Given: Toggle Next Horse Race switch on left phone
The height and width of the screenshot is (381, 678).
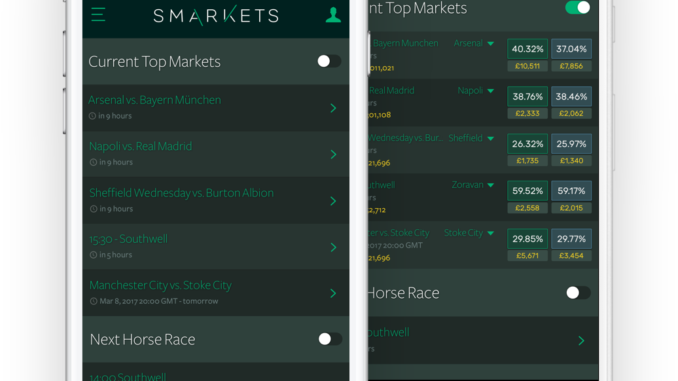Looking at the screenshot, I should [x=330, y=339].
